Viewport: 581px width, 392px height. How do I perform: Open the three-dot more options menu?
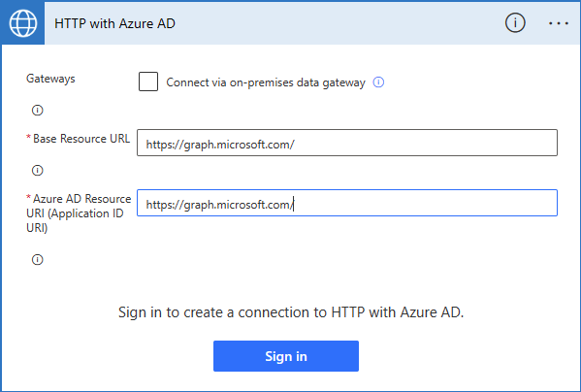(x=559, y=23)
